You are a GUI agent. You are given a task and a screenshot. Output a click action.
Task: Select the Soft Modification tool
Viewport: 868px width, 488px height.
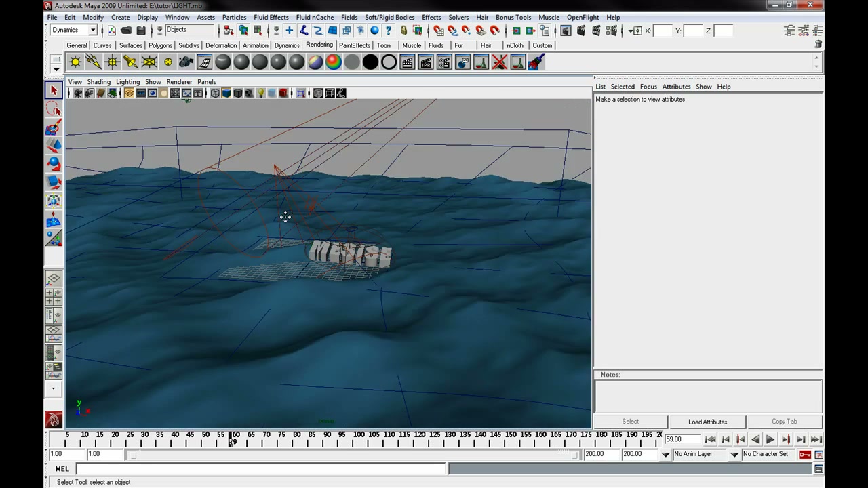(54, 220)
